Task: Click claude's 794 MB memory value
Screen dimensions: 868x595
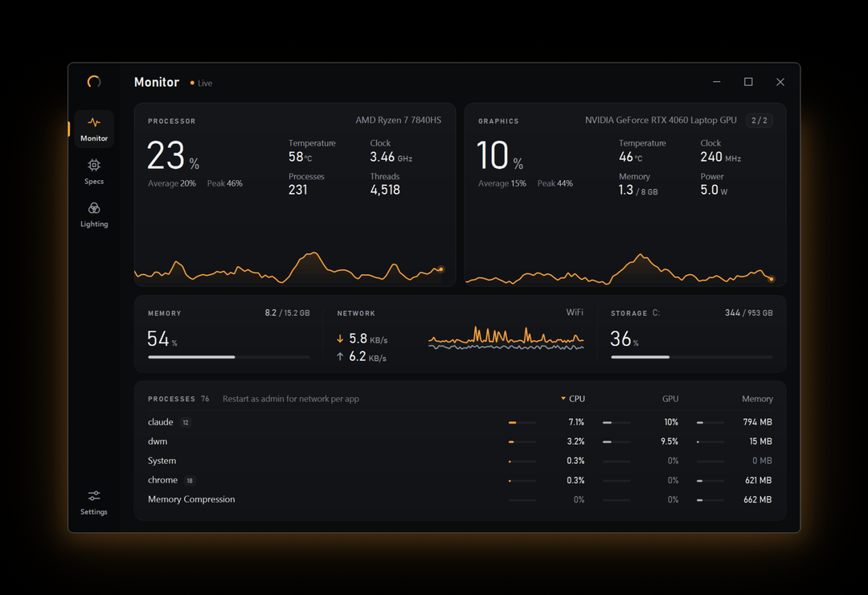Action: [x=757, y=422]
